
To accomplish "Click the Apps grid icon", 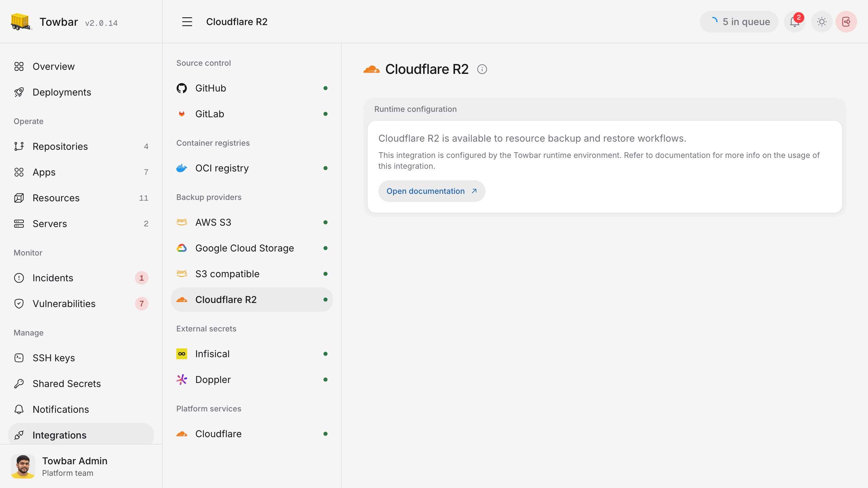I will click(x=19, y=172).
